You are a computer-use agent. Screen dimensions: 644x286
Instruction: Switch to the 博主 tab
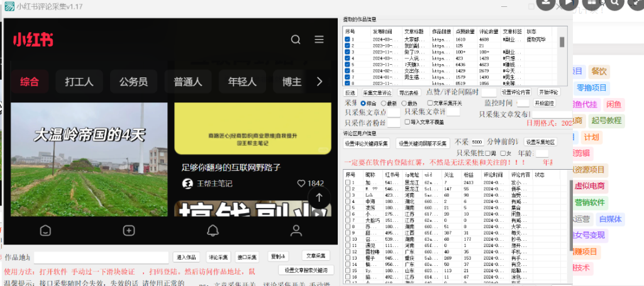(x=292, y=82)
